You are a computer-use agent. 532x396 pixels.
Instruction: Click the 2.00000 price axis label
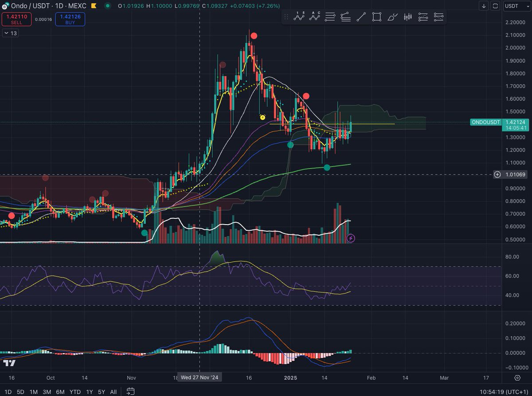coord(515,48)
